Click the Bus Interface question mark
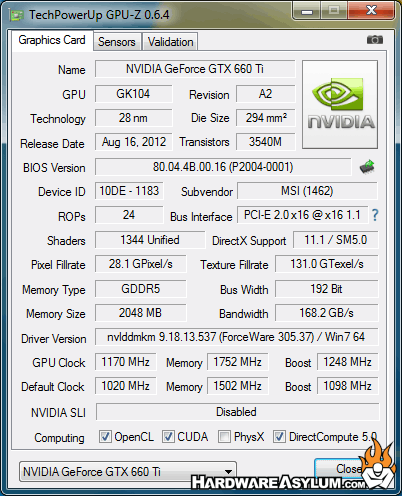This screenshot has width=402, height=496. coord(375,215)
